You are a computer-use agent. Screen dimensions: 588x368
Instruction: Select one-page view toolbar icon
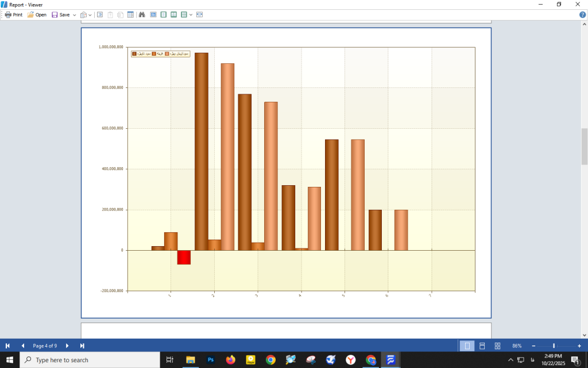pyautogui.click(x=164, y=14)
